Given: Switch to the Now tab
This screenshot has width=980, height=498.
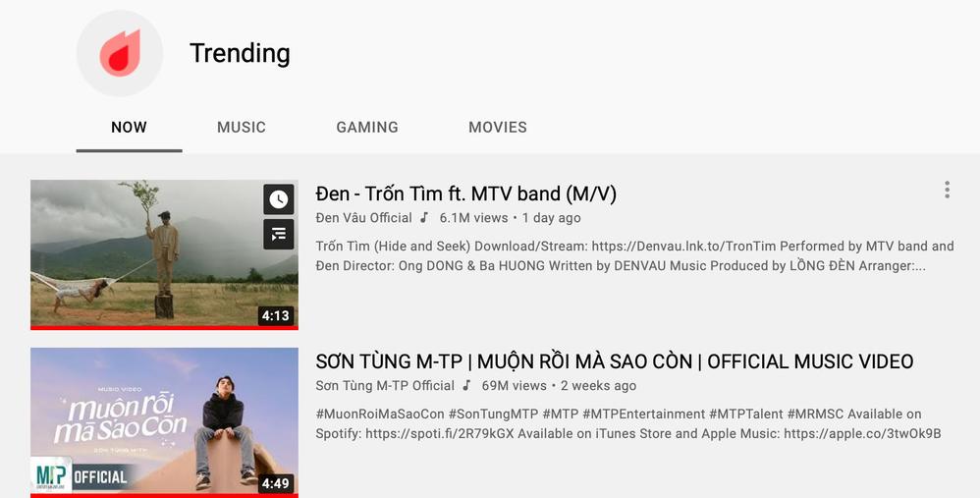Looking at the screenshot, I should [130, 128].
